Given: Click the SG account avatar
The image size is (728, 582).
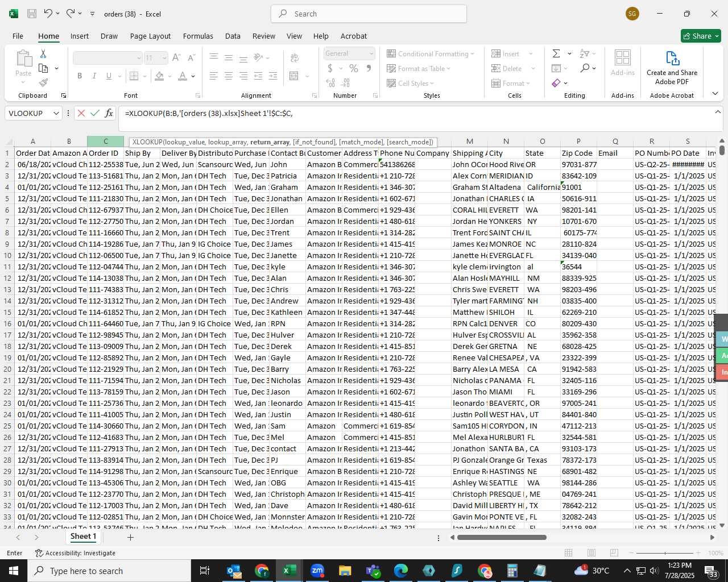Looking at the screenshot, I should (632, 14).
